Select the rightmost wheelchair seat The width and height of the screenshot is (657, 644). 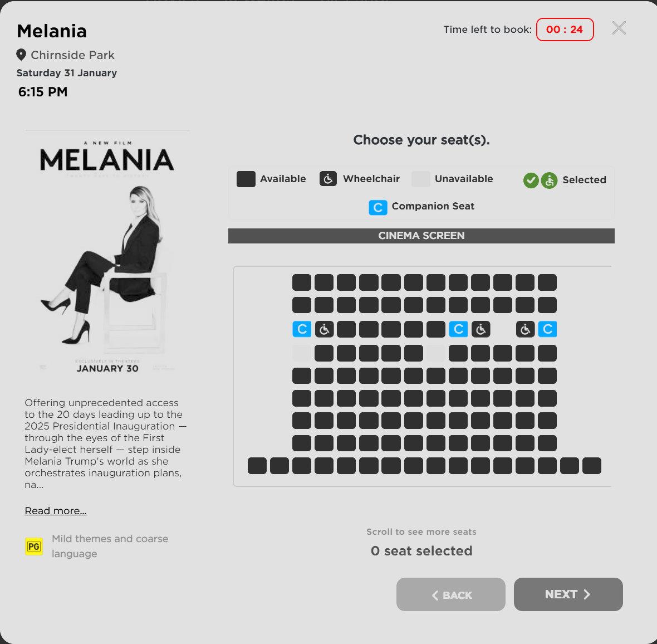pyautogui.click(x=525, y=329)
